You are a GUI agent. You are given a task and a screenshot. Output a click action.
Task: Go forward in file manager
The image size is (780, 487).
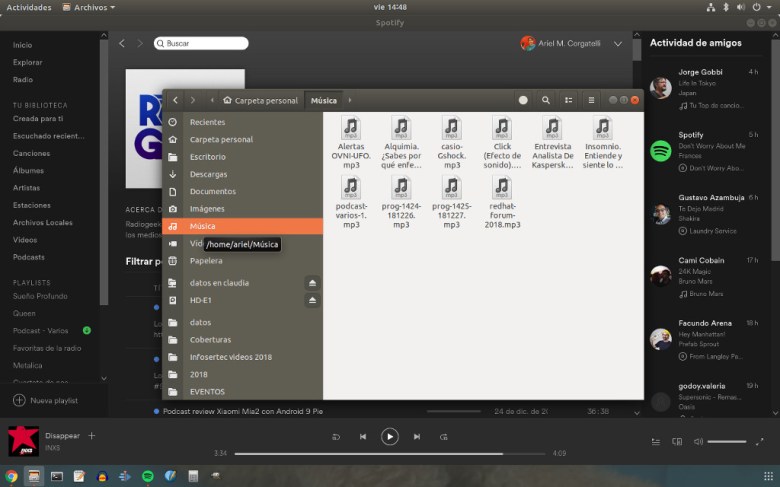pyautogui.click(x=193, y=100)
